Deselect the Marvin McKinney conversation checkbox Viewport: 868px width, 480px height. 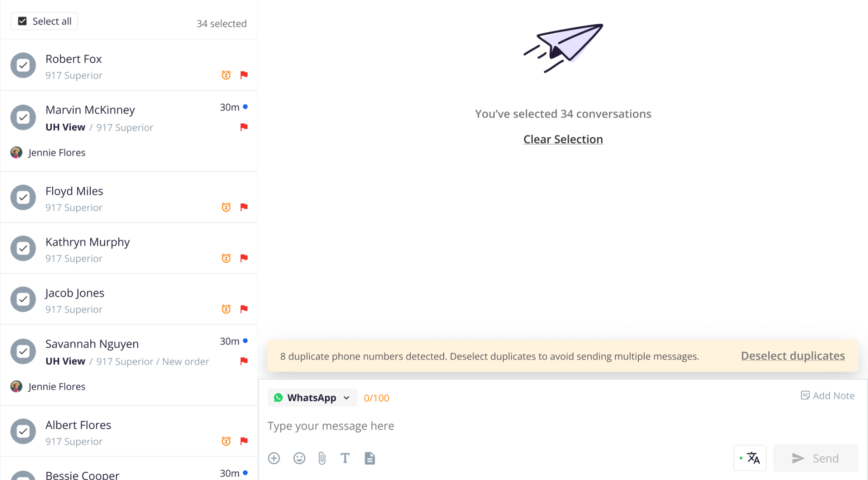pos(23,117)
